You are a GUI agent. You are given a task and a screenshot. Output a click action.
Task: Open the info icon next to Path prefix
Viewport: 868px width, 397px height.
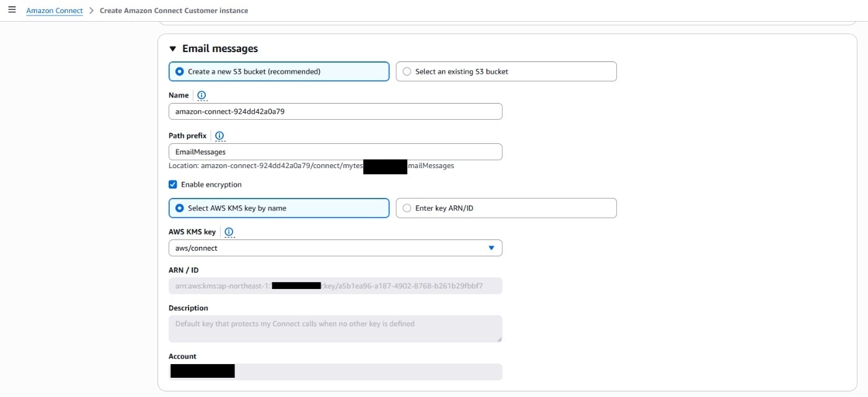point(219,136)
